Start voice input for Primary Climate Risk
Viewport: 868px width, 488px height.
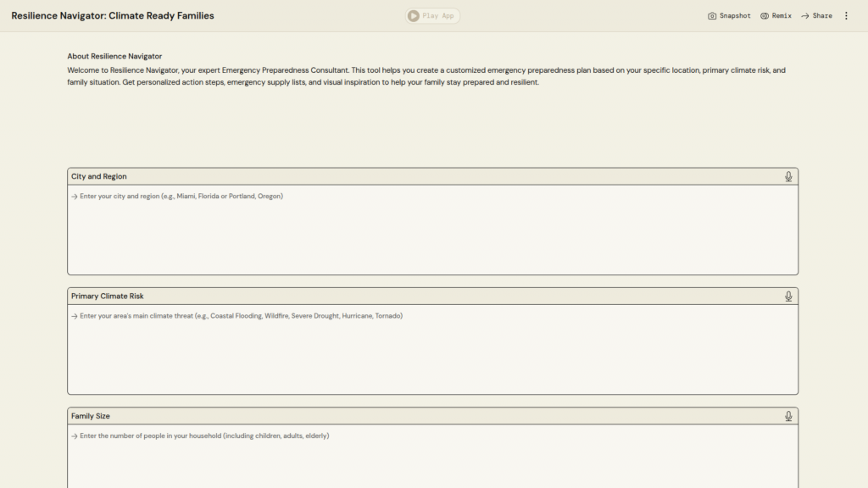[x=788, y=297]
